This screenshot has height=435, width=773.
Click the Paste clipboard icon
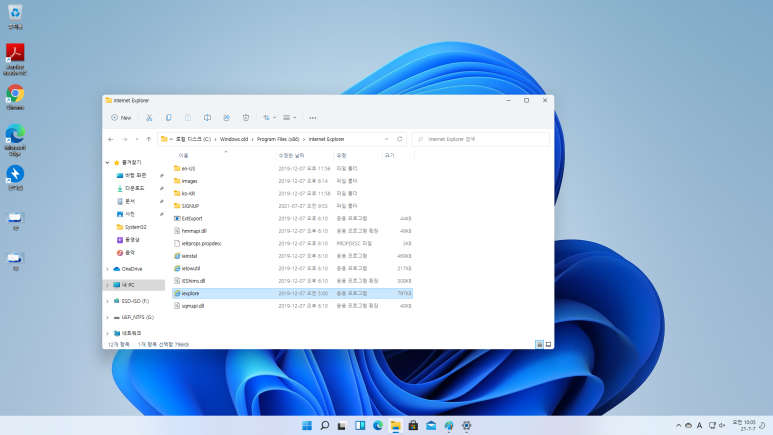coord(188,118)
